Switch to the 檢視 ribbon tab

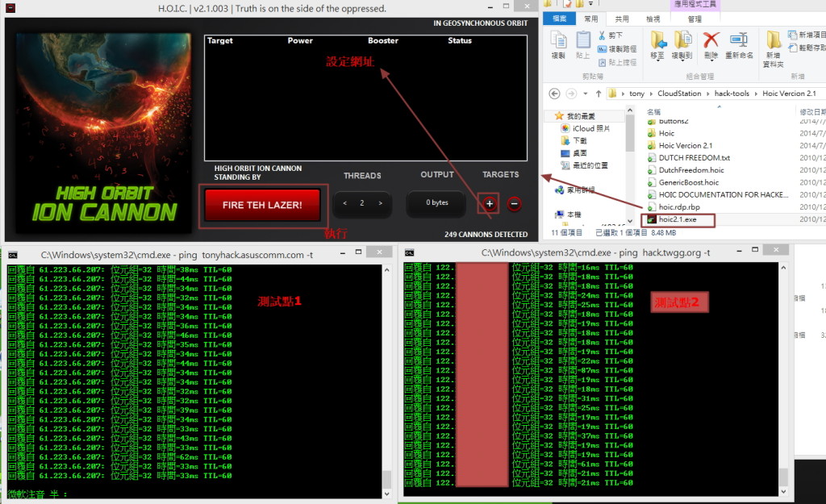tap(653, 19)
